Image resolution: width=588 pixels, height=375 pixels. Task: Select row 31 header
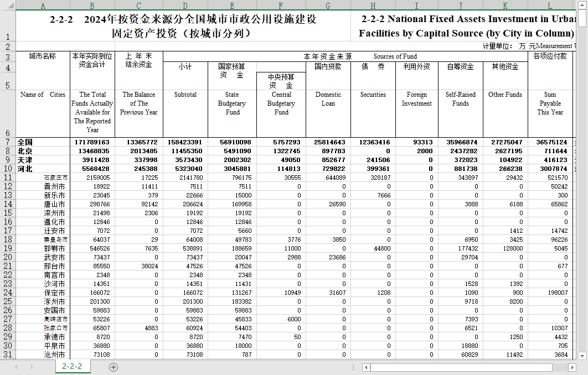click(8, 355)
